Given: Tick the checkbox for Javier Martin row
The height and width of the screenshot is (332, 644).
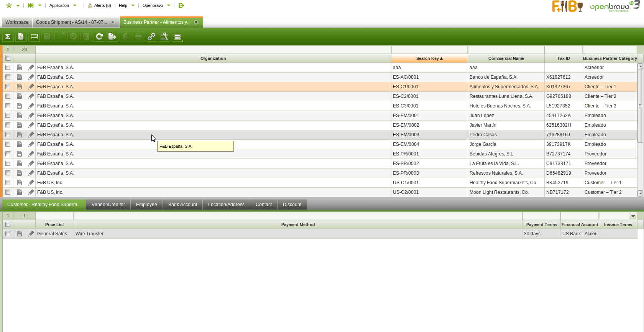Looking at the screenshot, I should 8,125.
